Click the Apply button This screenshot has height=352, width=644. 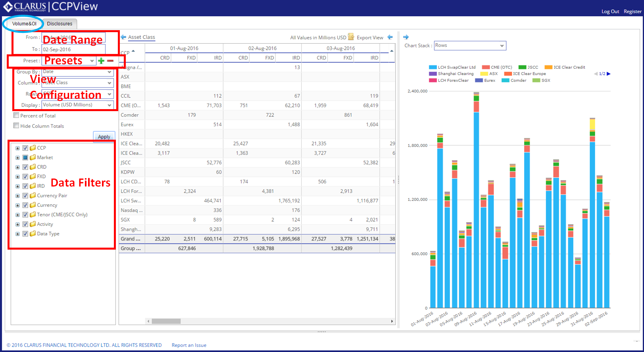[104, 137]
